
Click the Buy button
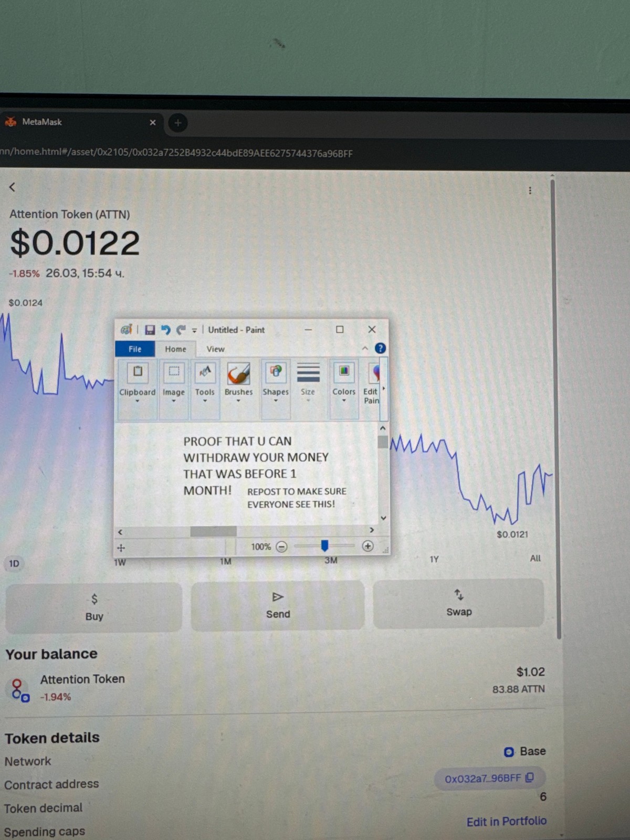(x=94, y=607)
